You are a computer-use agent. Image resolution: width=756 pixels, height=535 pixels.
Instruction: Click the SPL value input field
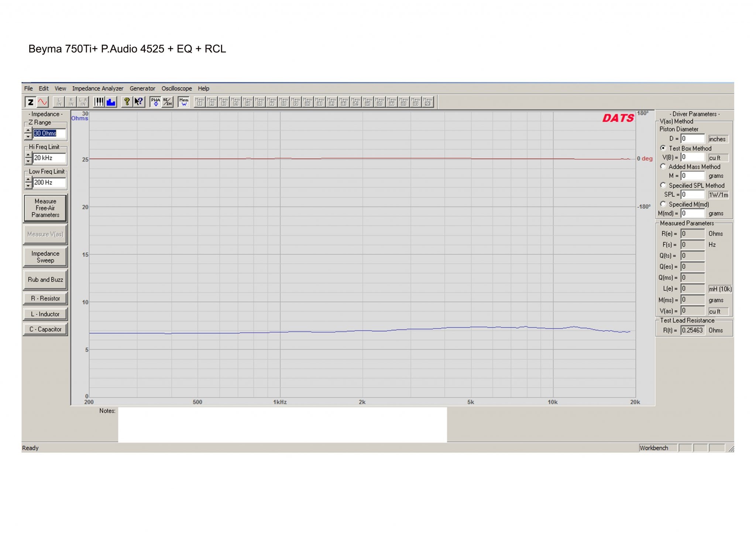[x=693, y=194]
